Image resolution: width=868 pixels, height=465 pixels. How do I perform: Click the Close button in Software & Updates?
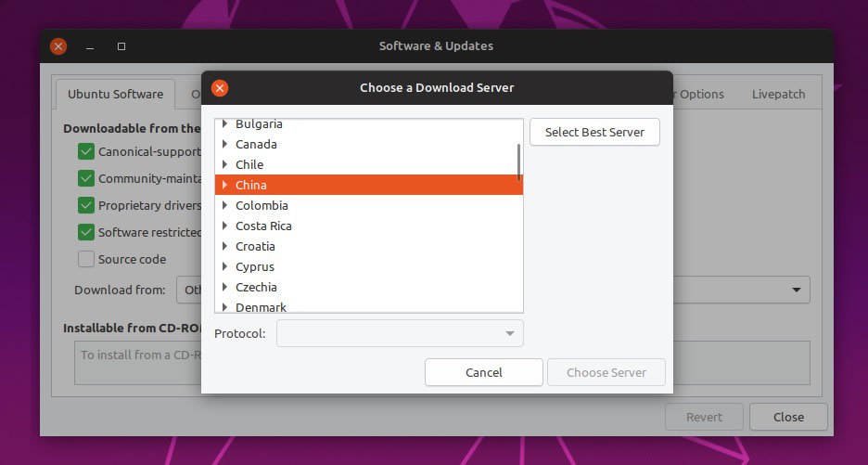[x=788, y=418]
